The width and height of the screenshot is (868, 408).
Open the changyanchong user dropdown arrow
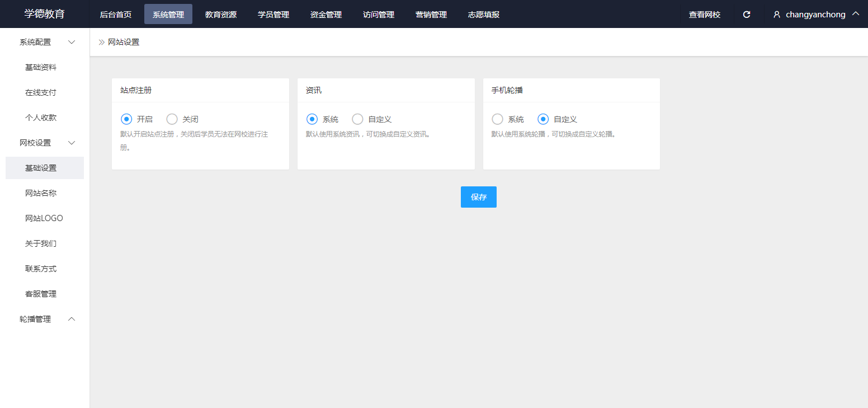coord(855,14)
